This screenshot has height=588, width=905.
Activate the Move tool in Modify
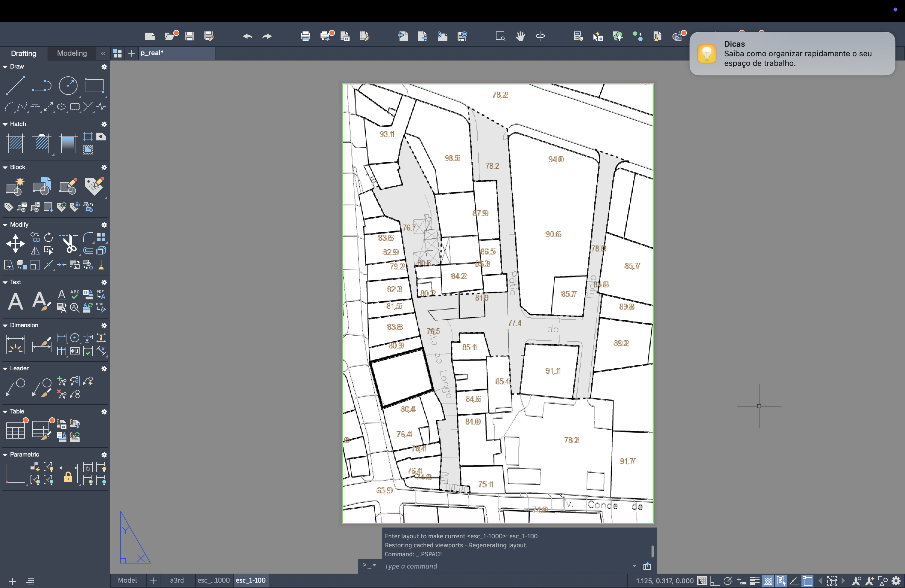pos(16,243)
